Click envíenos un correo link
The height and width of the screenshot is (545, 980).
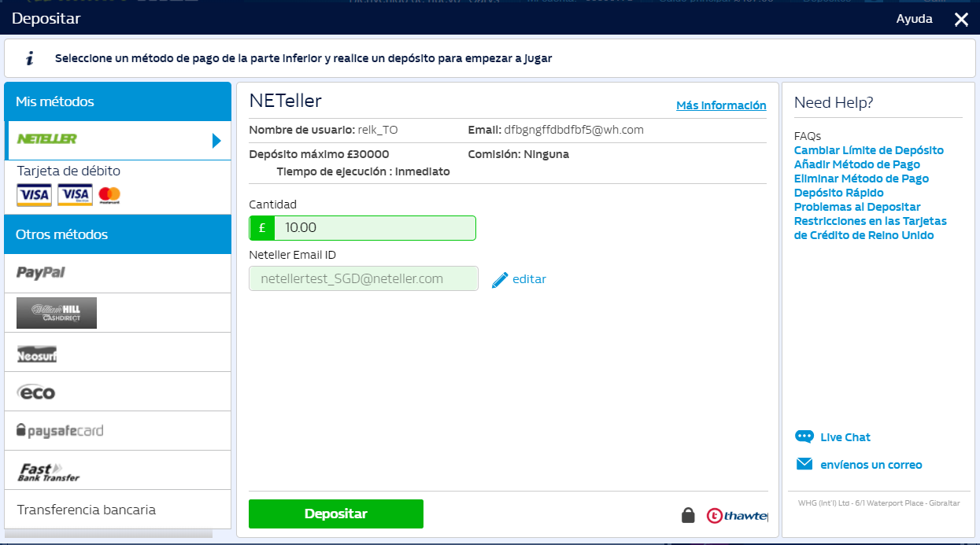[871, 465]
